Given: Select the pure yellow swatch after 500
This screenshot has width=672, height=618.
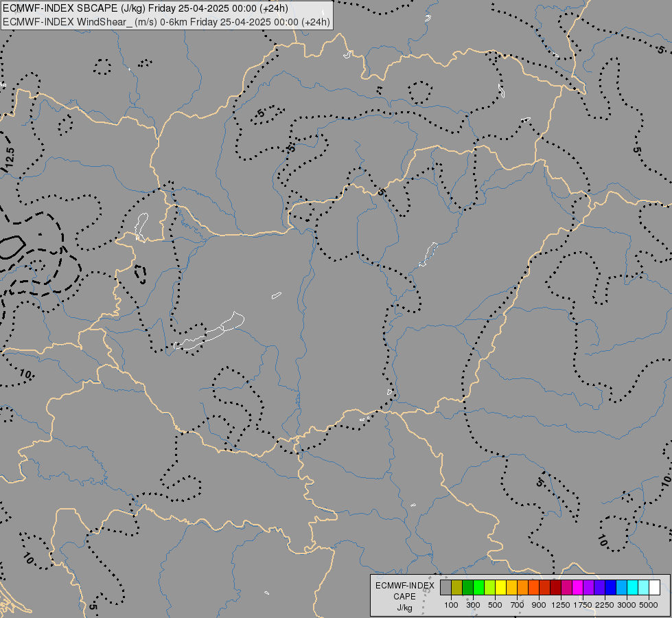Looking at the screenshot, I should [x=500, y=588].
